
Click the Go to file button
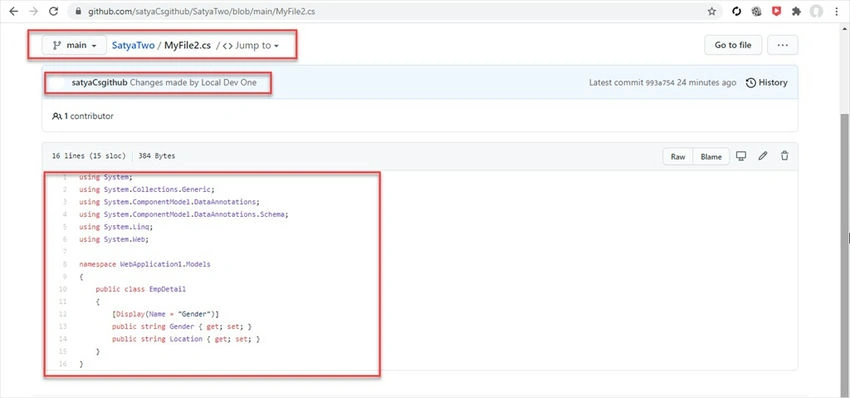(x=733, y=46)
